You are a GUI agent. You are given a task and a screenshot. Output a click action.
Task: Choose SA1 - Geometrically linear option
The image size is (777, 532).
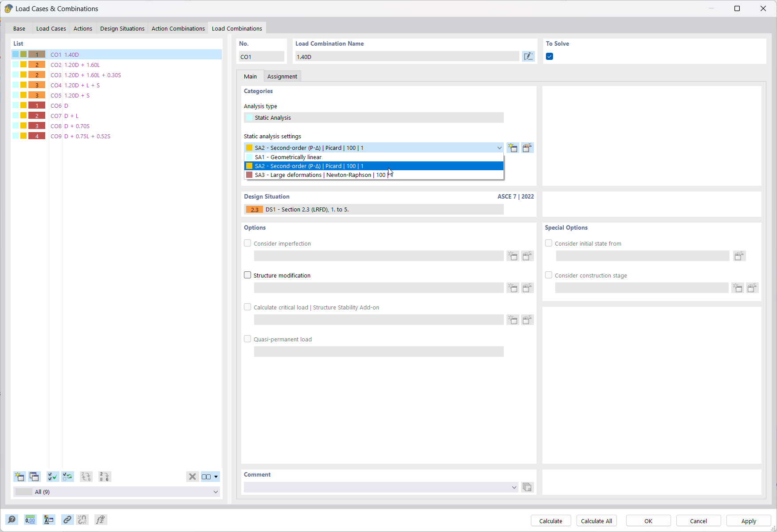click(374, 157)
